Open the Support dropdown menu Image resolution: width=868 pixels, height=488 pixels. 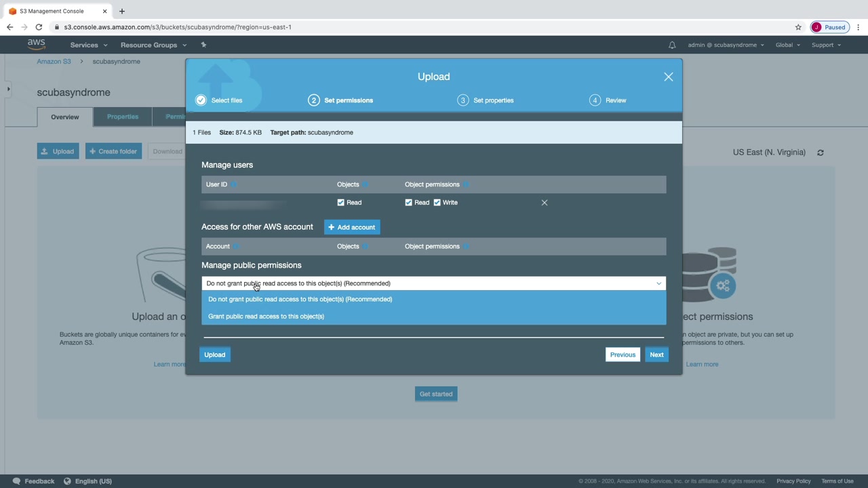click(826, 45)
